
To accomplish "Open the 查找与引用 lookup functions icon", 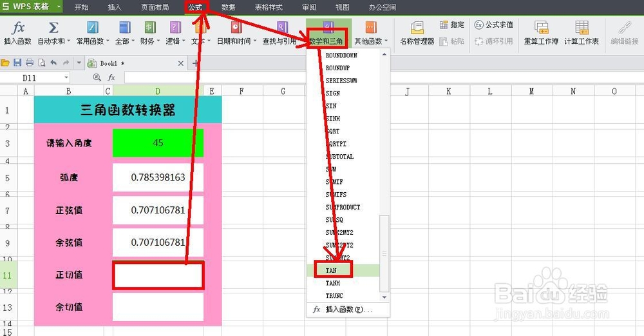I will pyautogui.click(x=282, y=28).
